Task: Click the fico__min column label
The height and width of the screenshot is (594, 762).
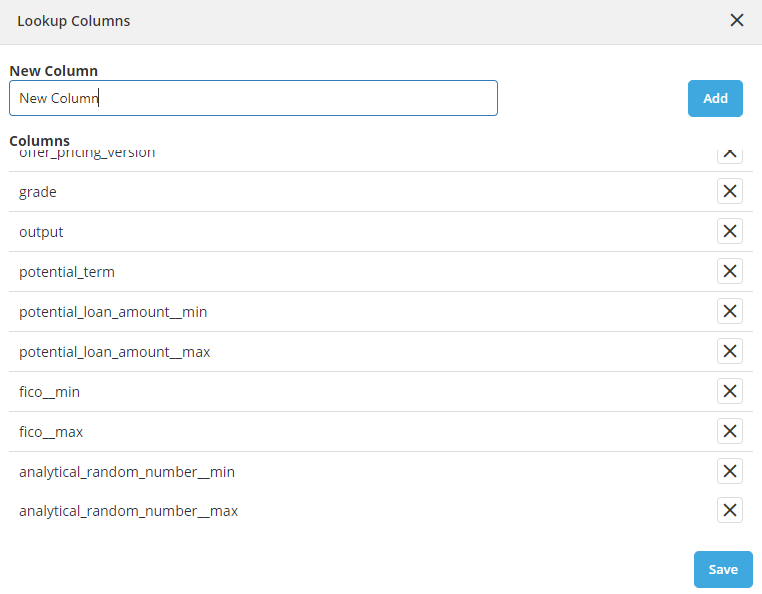Action: 49,392
